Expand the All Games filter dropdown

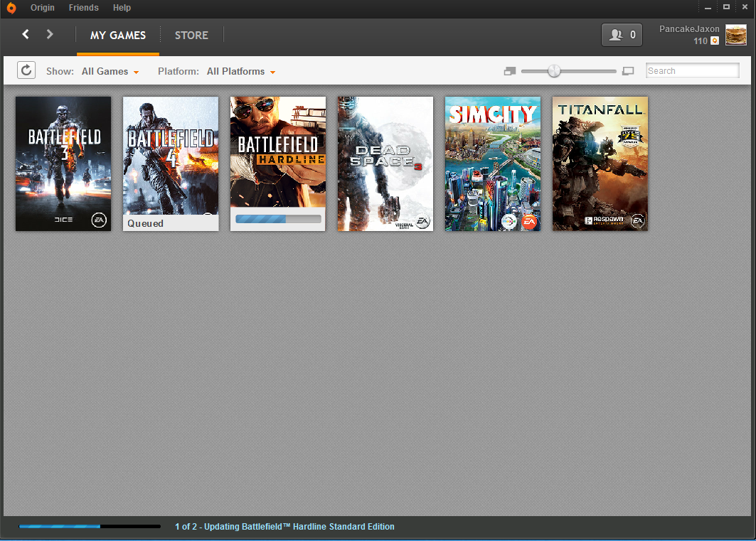coord(110,71)
